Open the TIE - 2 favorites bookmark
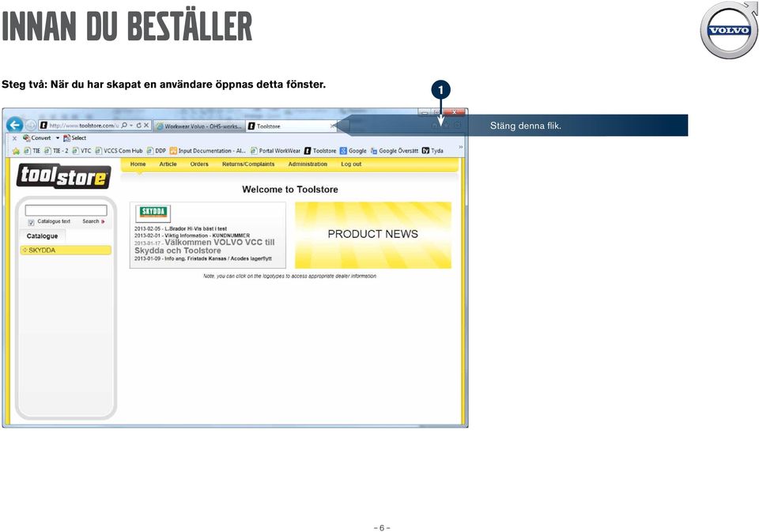 (56, 151)
